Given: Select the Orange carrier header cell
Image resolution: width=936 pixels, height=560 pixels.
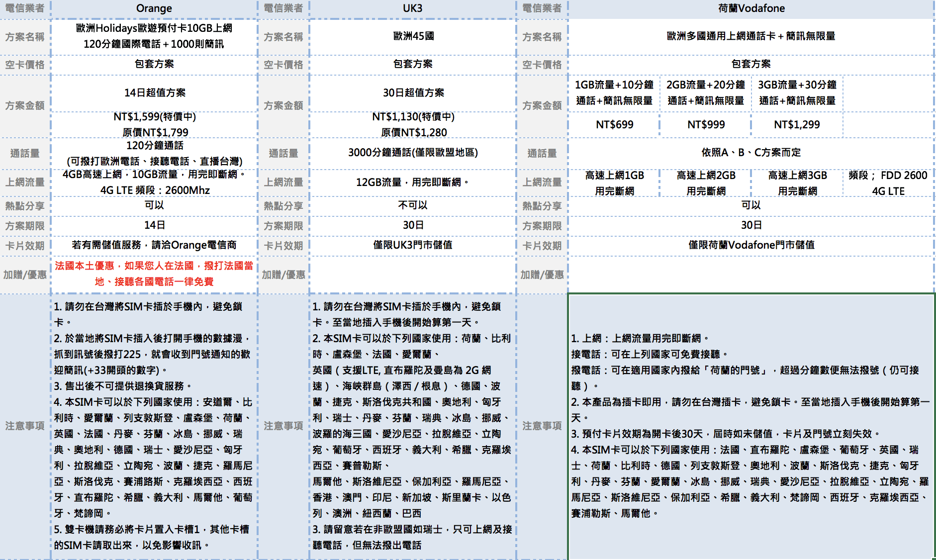Looking at the screenshot, I should [x=154, y=8].
